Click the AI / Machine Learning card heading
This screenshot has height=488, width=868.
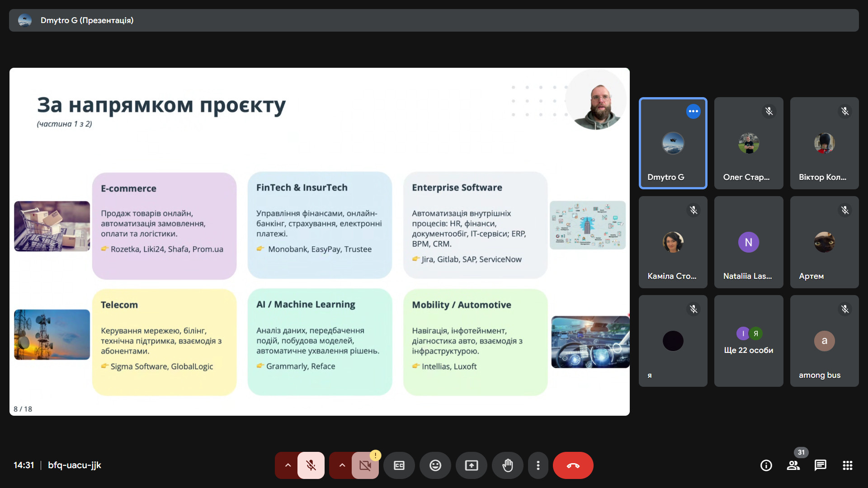tap(306, 305)
